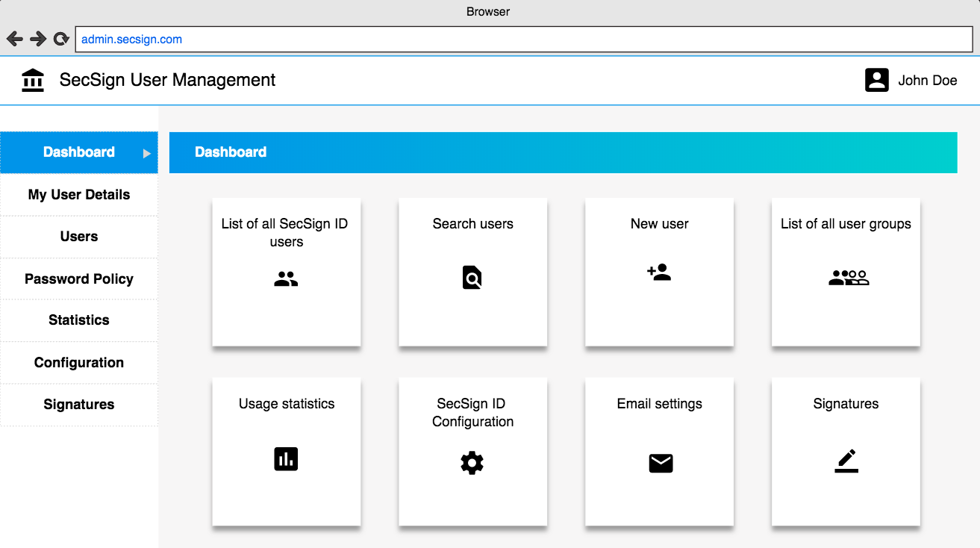980x548 pixels.
Task: Expand the Dashboard sidebar arrow
Action: click(x=147, y=153)
